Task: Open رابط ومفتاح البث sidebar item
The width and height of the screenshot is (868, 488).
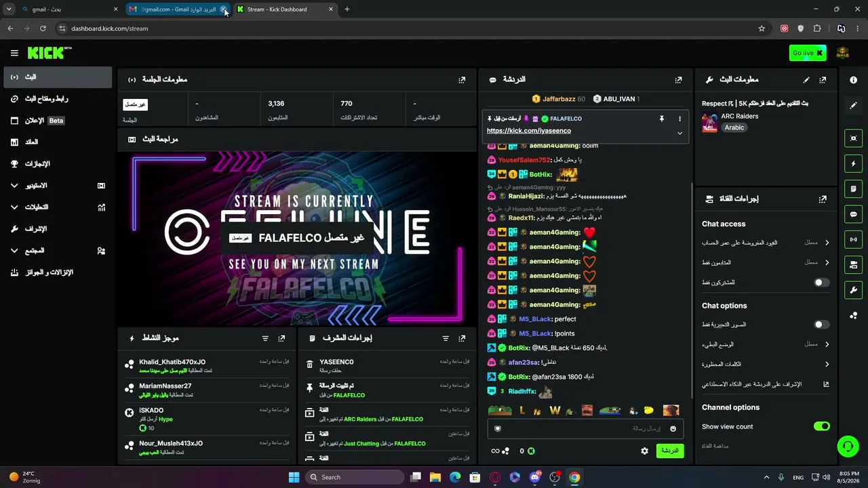Action: (x=58, y=99)
